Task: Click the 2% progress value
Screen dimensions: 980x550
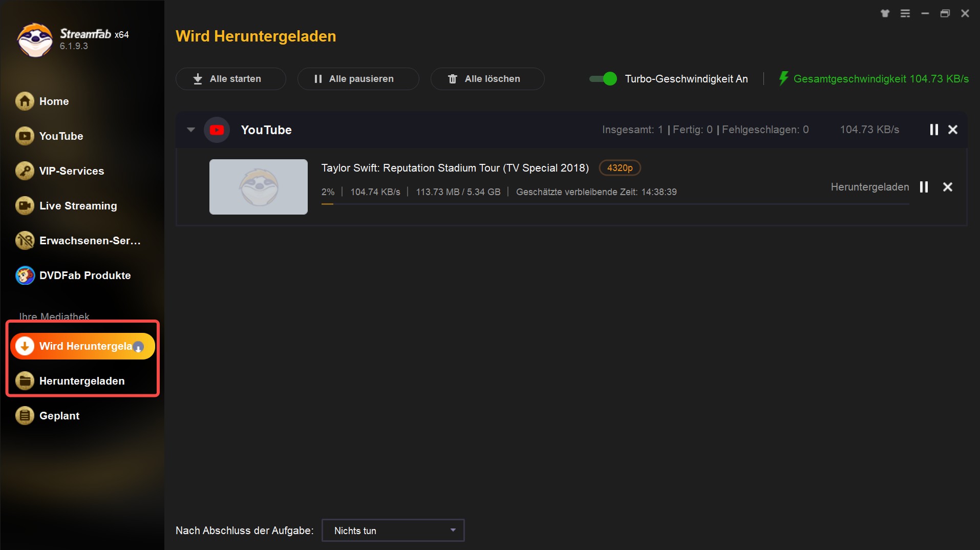Action: 328,192
